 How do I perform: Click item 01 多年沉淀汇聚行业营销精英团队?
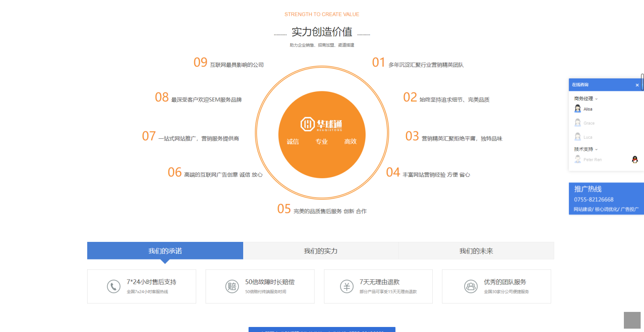426,65
